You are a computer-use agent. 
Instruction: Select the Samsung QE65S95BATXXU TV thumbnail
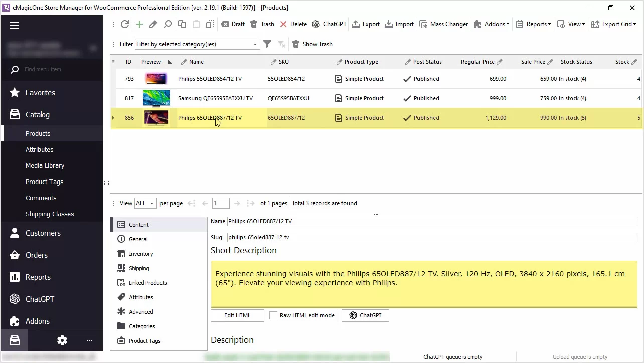156,98
